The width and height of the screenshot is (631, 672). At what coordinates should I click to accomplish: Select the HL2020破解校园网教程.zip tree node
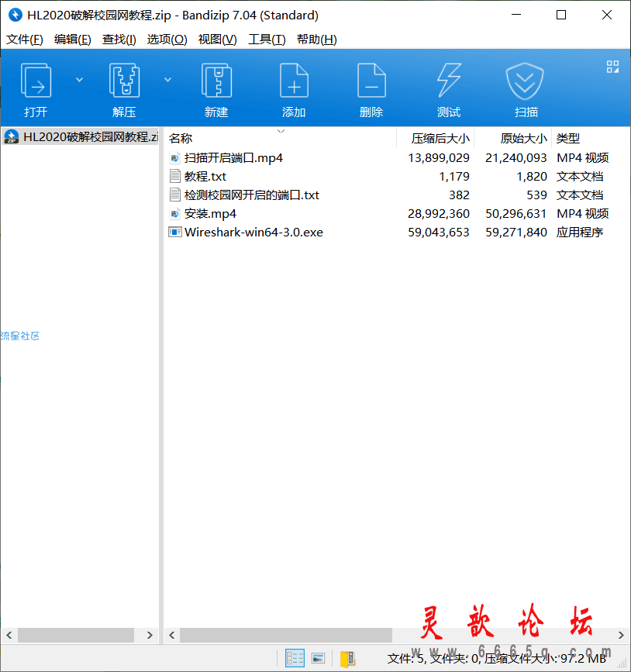81,136
